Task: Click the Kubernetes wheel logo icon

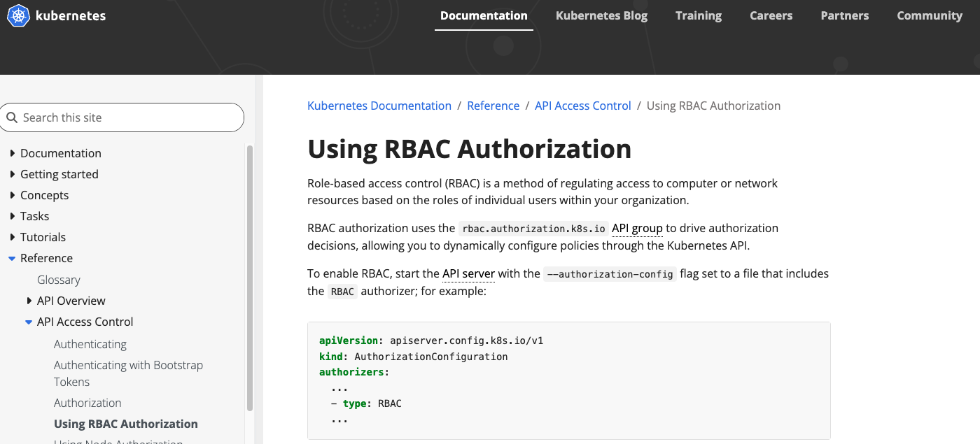Action: point(19,15)
